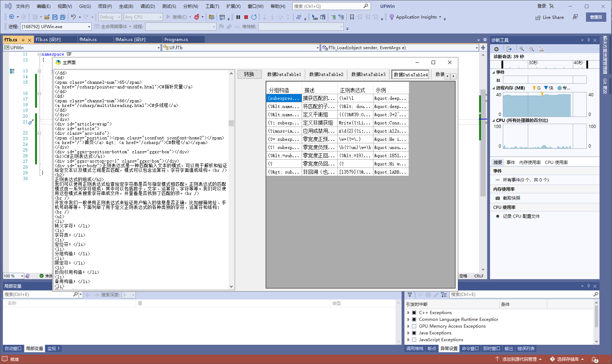The width and height of the screenshot is (612, 364).
Task: Click the HTML text box vertical scrollbar thumb
Action: coord(231,123)
